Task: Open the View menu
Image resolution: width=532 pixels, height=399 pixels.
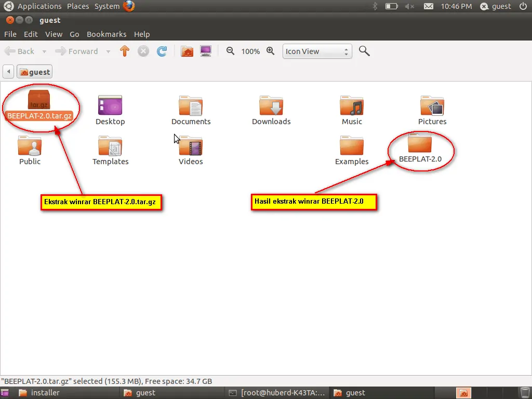Action: point(54,34)
